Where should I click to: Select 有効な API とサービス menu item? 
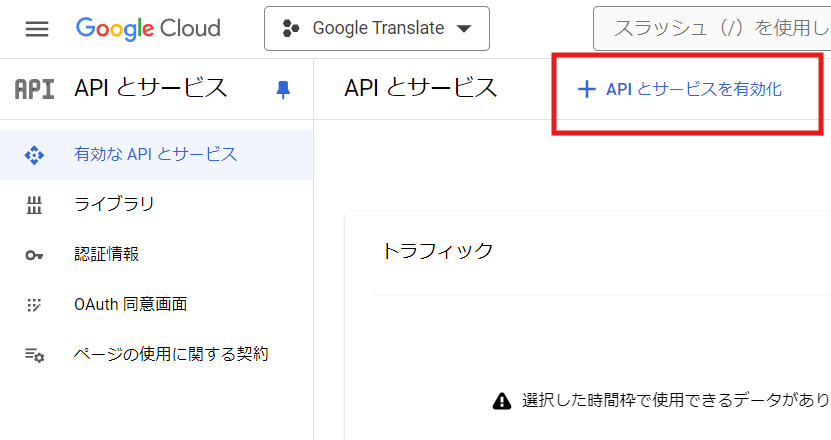(x=156, y=155)
